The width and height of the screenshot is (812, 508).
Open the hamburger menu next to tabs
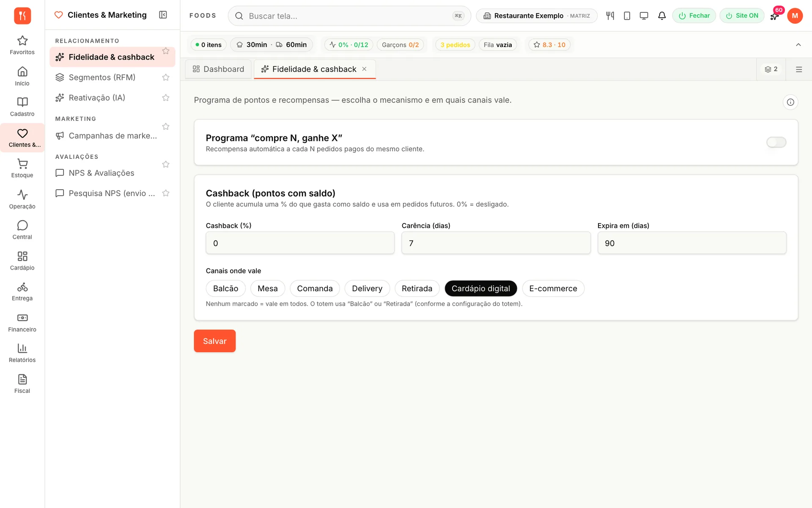point(798,69)
